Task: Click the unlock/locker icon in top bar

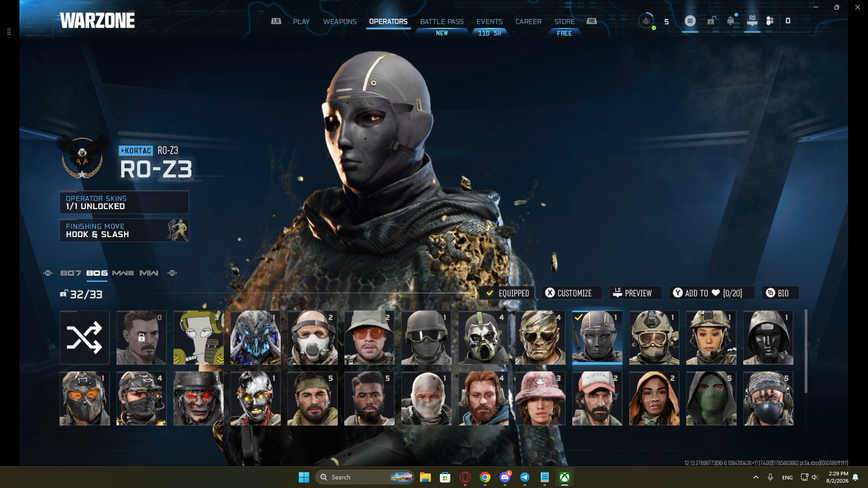Action: coord(711,21)
